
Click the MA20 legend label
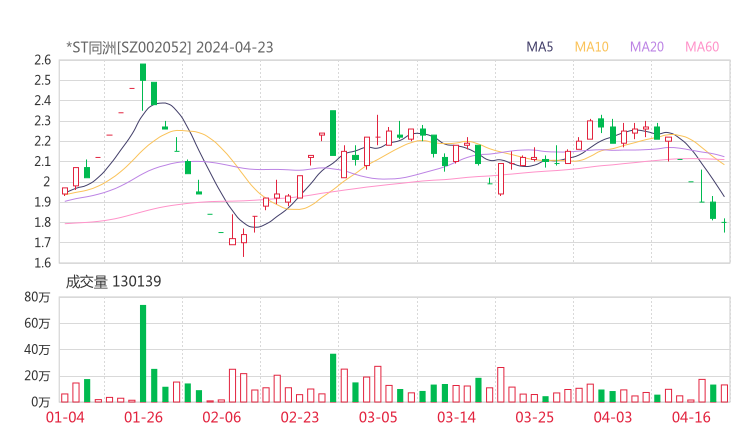(x=647, y=47)
